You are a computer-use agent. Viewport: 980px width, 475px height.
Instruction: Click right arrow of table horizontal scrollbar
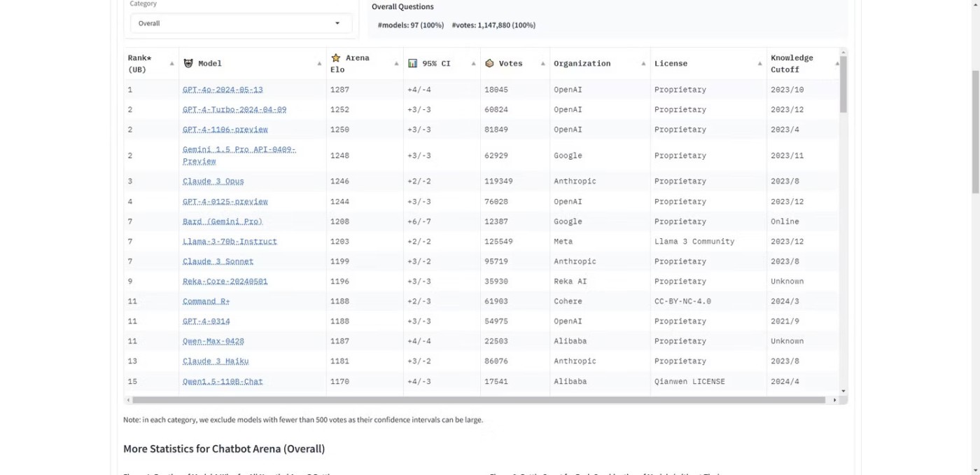834,400
